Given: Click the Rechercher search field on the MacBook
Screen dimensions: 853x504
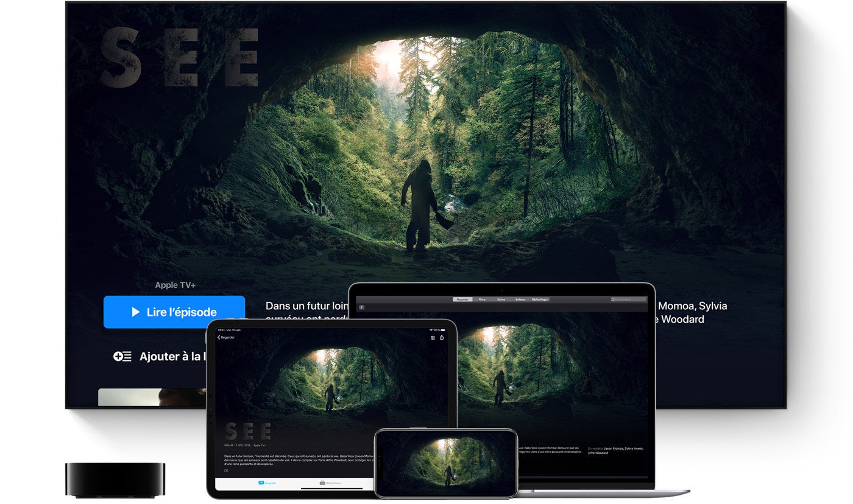Looking at the screenshot, I should click(x=629, y=299).
